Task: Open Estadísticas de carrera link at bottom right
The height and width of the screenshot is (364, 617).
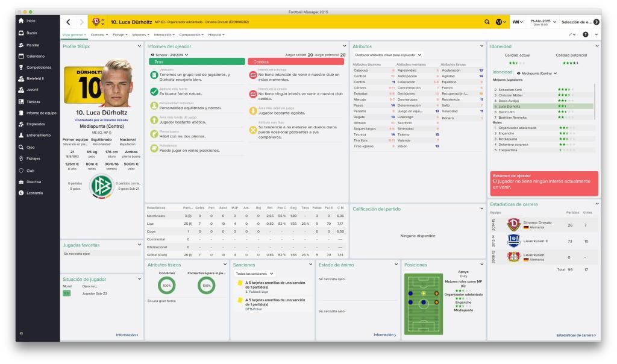Action: point(576,335)
